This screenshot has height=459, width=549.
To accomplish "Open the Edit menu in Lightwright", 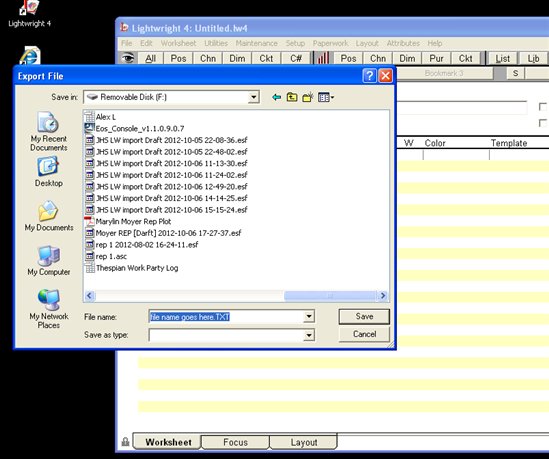I will [x=146, y=43].
